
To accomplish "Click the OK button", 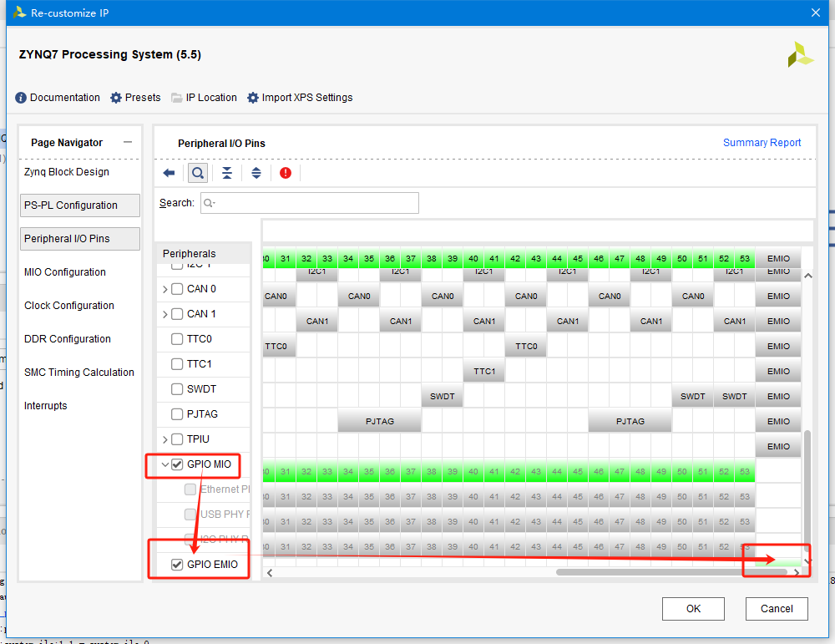I will coord(693,608).
